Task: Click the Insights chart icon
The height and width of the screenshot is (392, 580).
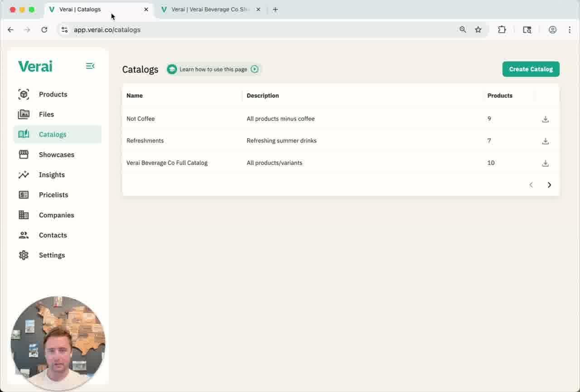Action: coord(24,174)
